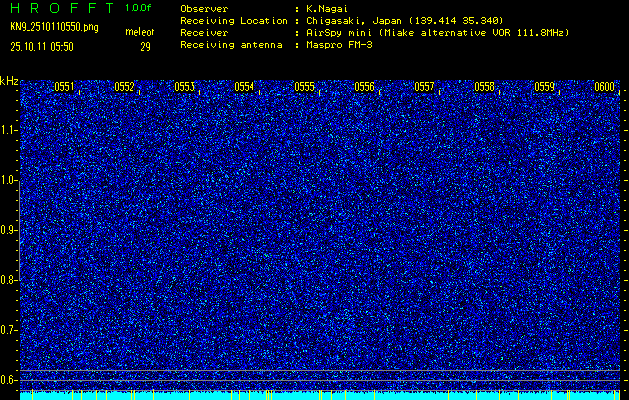Click the 0554 time label
This screenshot has width=629, height=400.
244,87
